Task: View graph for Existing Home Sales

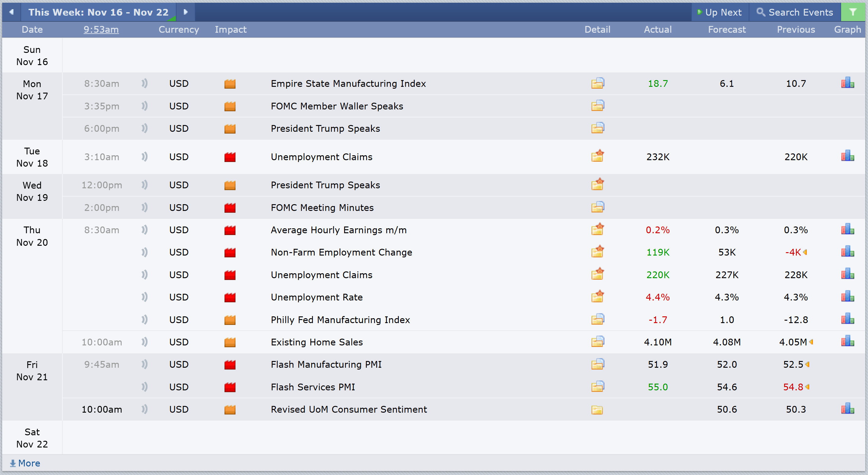Action: [847, 341]
